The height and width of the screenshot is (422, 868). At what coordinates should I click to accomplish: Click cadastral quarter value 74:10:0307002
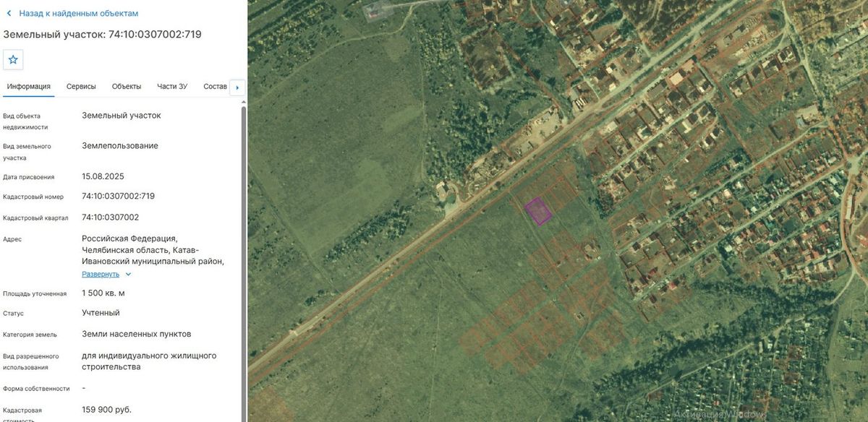pyautogui.click(x=111, y=217)
